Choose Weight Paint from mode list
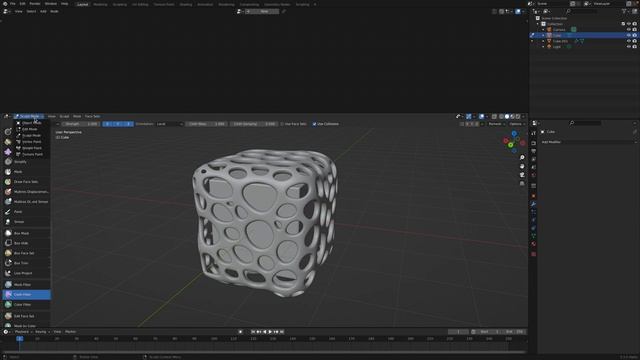 (x=32, y=148)
